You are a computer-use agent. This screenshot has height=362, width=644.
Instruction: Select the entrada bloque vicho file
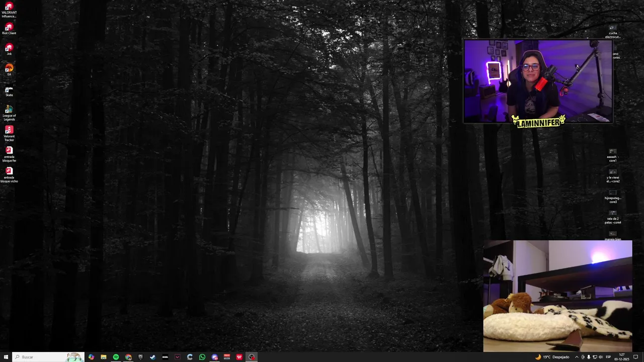(9, 175)
